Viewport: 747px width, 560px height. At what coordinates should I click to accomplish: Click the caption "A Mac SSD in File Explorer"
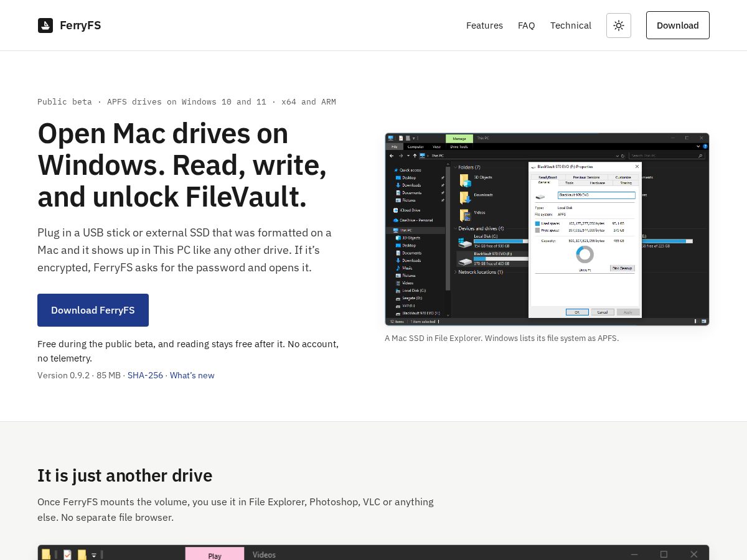point(502,338)
